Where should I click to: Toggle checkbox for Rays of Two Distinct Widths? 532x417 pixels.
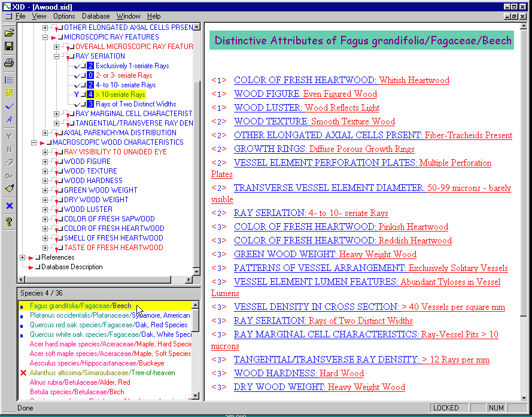(83, 104)
